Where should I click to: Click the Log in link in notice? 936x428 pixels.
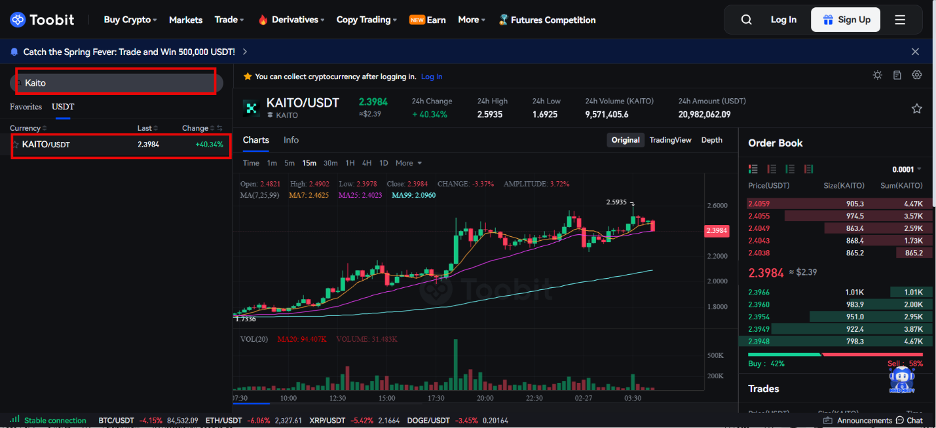(431, 76)
